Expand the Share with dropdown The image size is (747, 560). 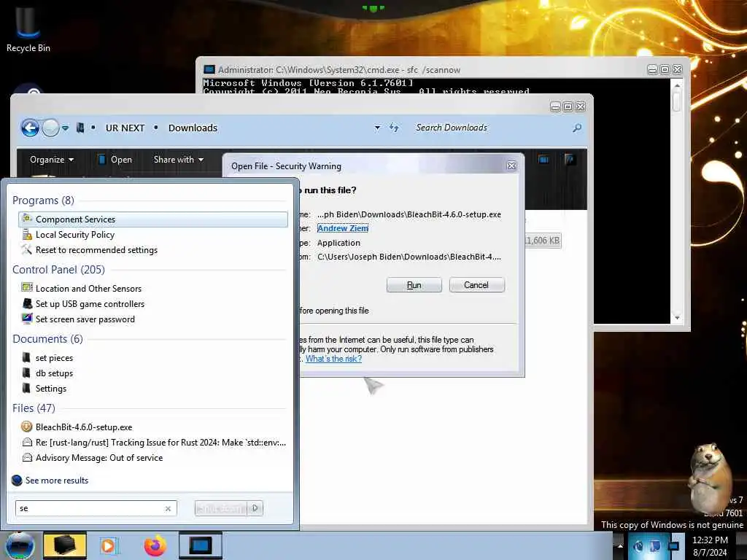179,160
